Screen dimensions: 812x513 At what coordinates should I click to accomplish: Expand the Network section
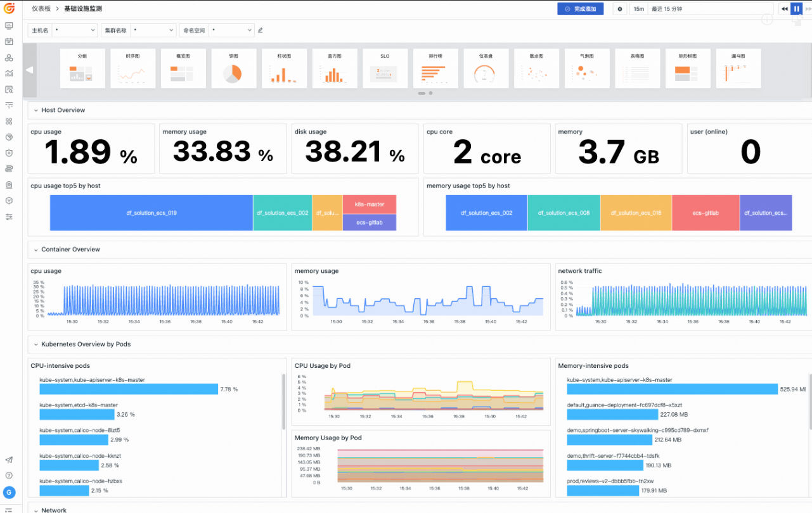tap(35, 510)
